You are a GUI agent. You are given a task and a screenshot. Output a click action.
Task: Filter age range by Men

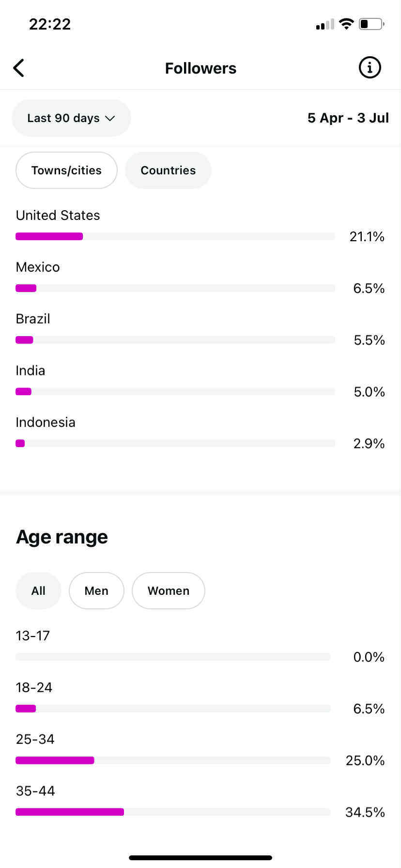96,591
